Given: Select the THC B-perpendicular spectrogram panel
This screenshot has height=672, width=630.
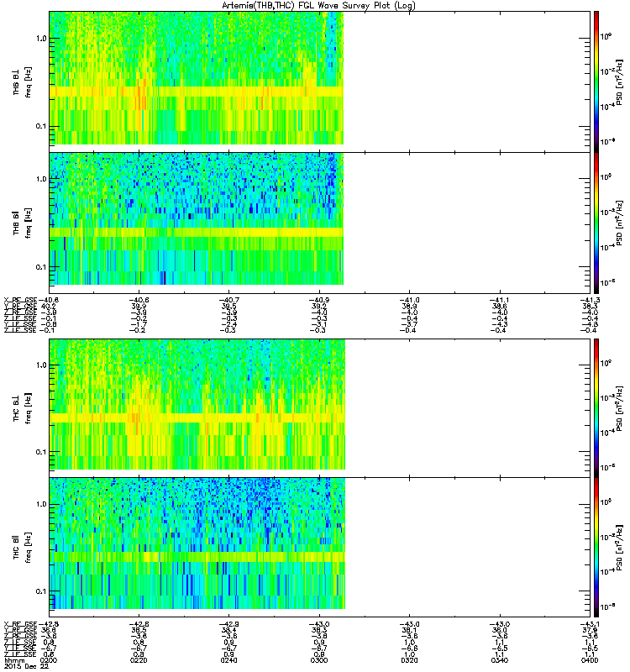Looking at the screenshot, I should coord(319,407).
